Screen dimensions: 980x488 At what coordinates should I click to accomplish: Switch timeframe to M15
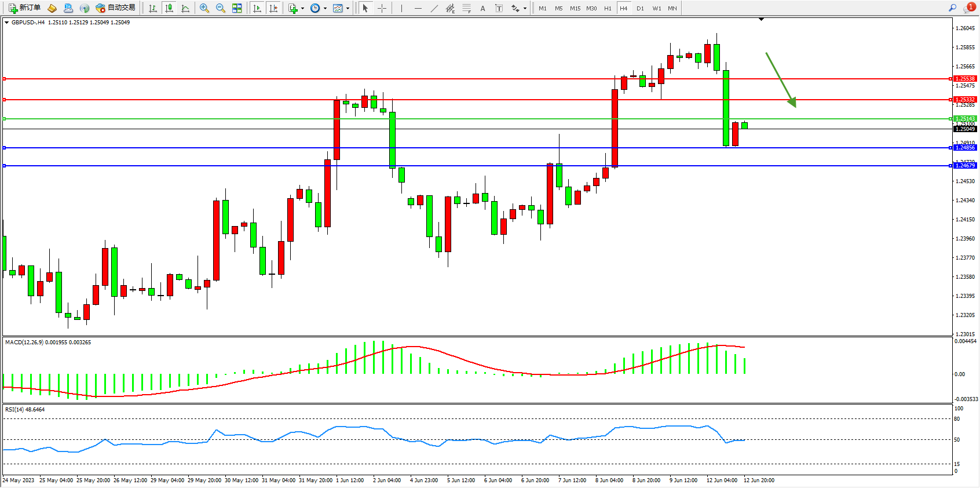pos(575,8)
